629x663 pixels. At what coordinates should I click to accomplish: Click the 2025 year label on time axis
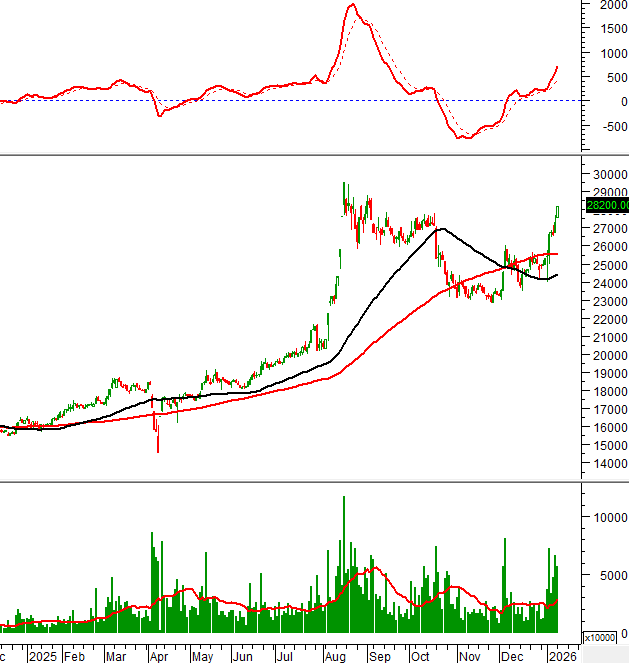(42, 657)
